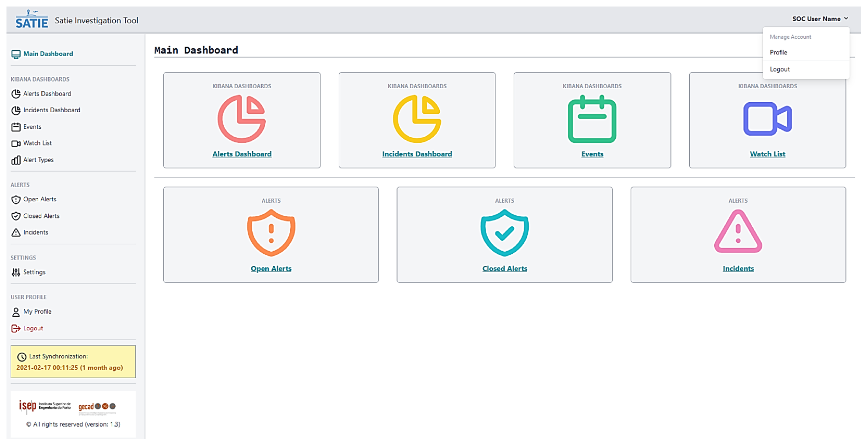Click the red Logout link in sidebar
868x444 pixels.
tap(33, 328)
